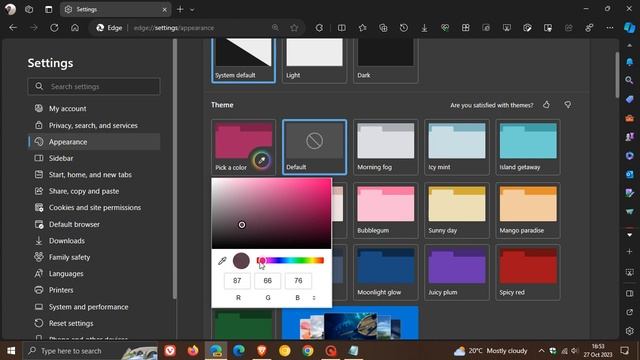The width and height of the screenshot is (640, 360).
Task: Click the Search settings box
Action: [x=94, y=87]
